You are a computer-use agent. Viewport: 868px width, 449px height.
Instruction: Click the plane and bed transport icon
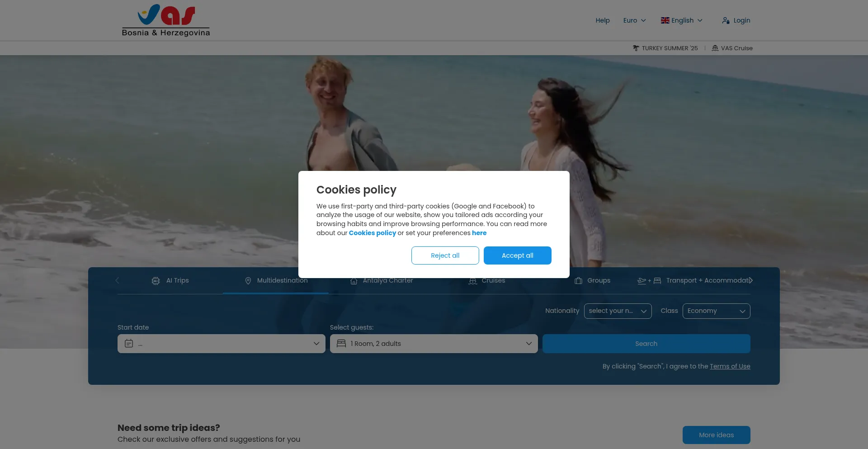[x=649, y=281]
